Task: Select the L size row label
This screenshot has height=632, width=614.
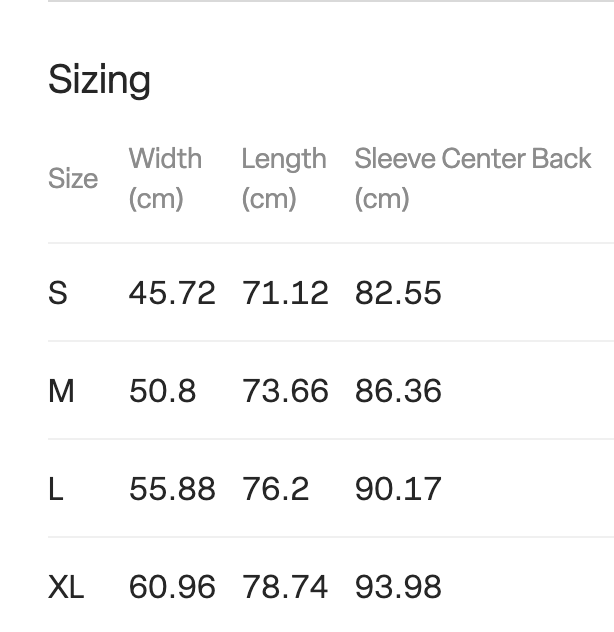Action: [56, 489]
